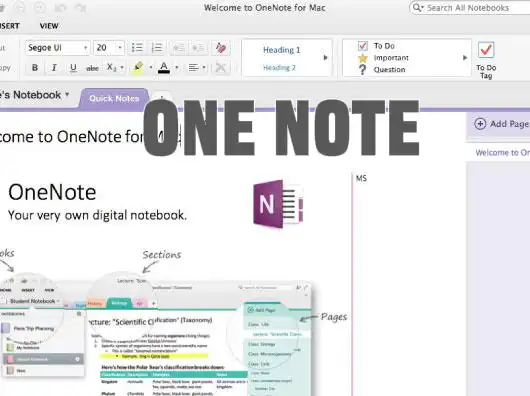Expand the heading styles gallery arrow
The image size is (530, 396).
(326, 57)
